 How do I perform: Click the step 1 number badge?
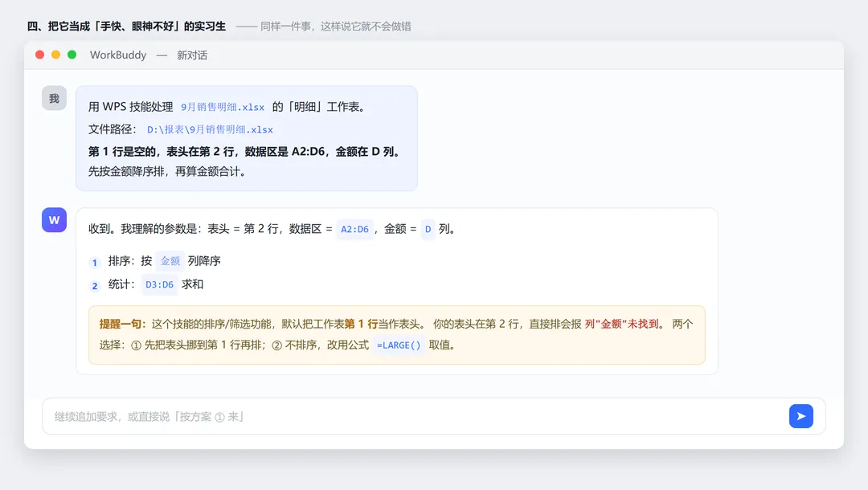coord(95,262)
